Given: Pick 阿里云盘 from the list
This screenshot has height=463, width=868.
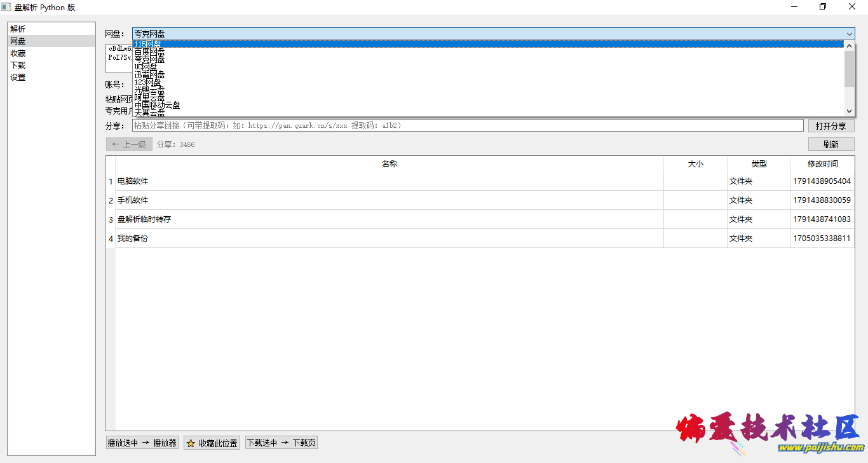Looking at the screenshot, I should coord(488,97).
